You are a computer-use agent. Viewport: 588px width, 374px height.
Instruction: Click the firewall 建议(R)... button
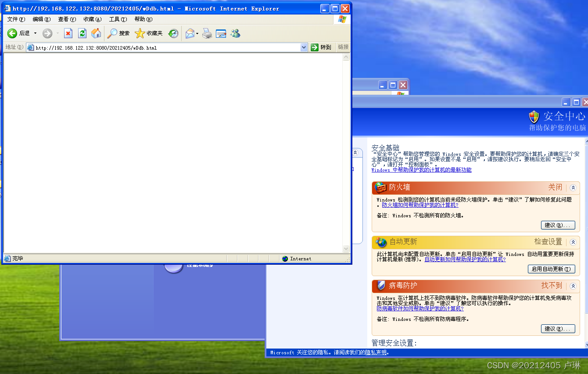[x=558, y=225]
